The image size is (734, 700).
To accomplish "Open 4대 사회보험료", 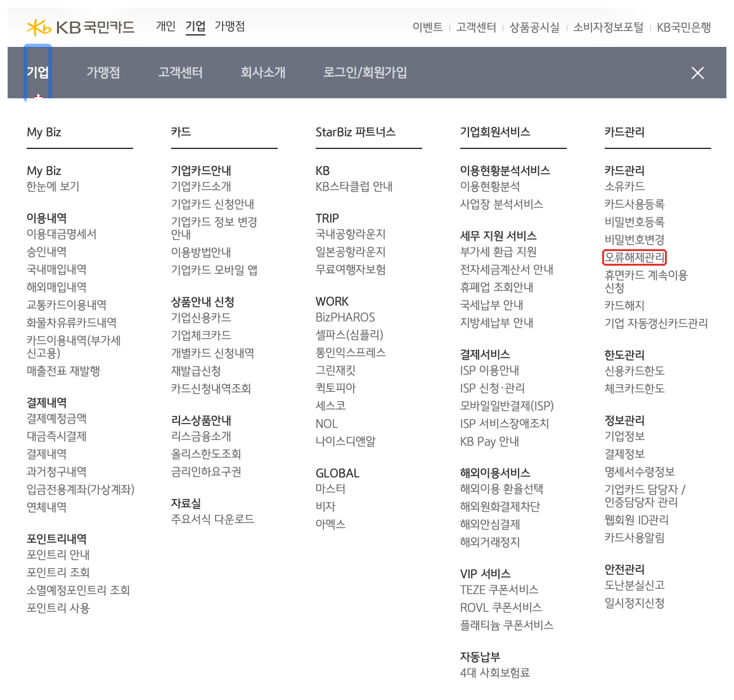I will 495,673.
